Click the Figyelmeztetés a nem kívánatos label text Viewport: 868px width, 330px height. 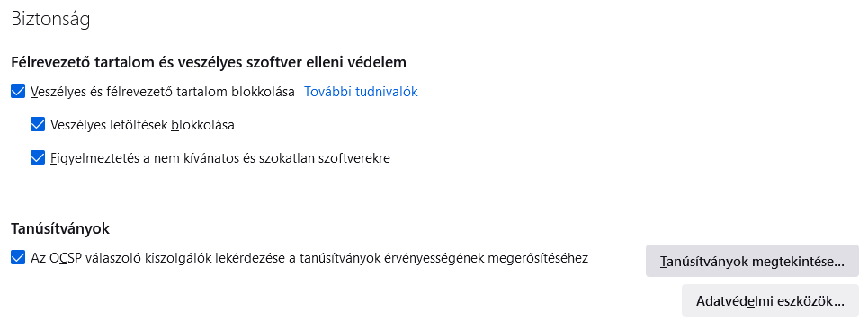point(220,158)
